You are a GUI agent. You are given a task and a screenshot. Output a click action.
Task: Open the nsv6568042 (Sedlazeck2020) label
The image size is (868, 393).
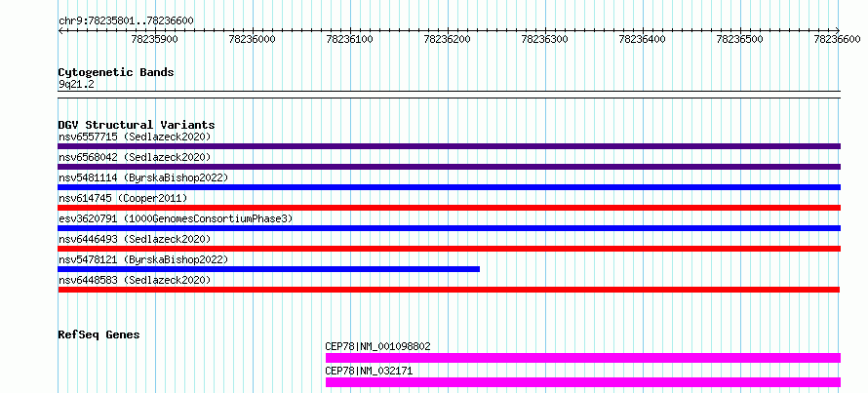click(135, 157)
